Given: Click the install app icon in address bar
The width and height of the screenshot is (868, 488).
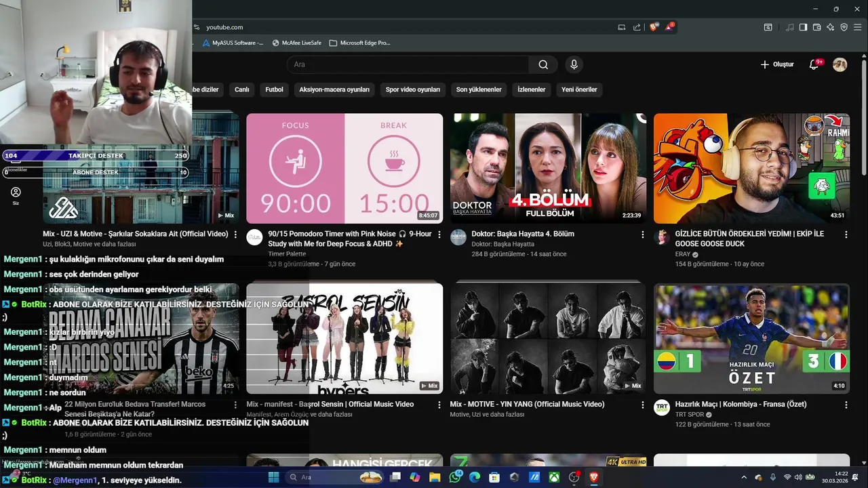Looking at the screenshot, I should [x=621, y=27].
